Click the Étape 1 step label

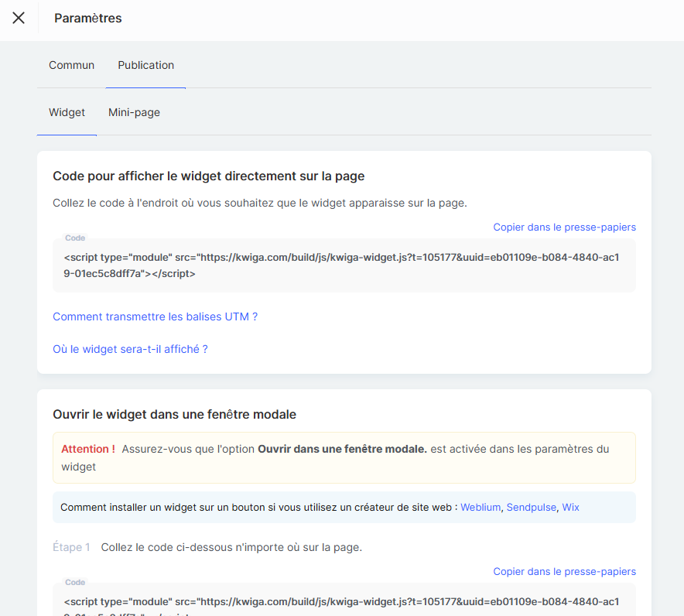(71, 547)
